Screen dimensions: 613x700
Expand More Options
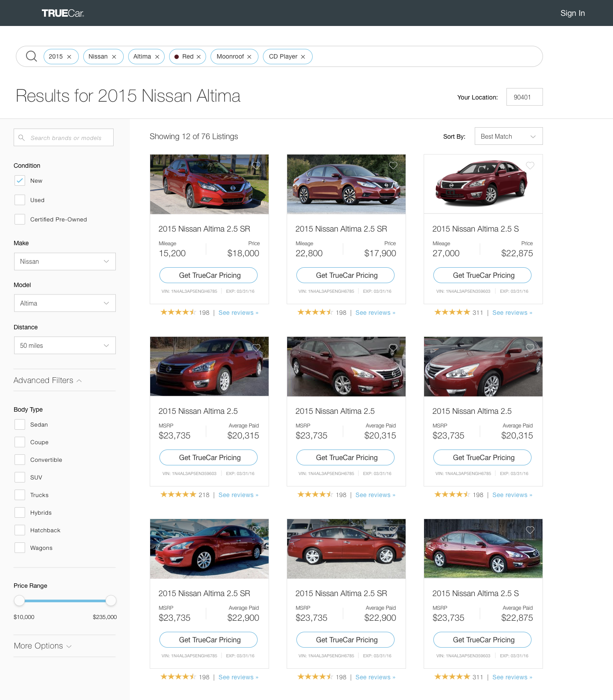pos(43,646)
